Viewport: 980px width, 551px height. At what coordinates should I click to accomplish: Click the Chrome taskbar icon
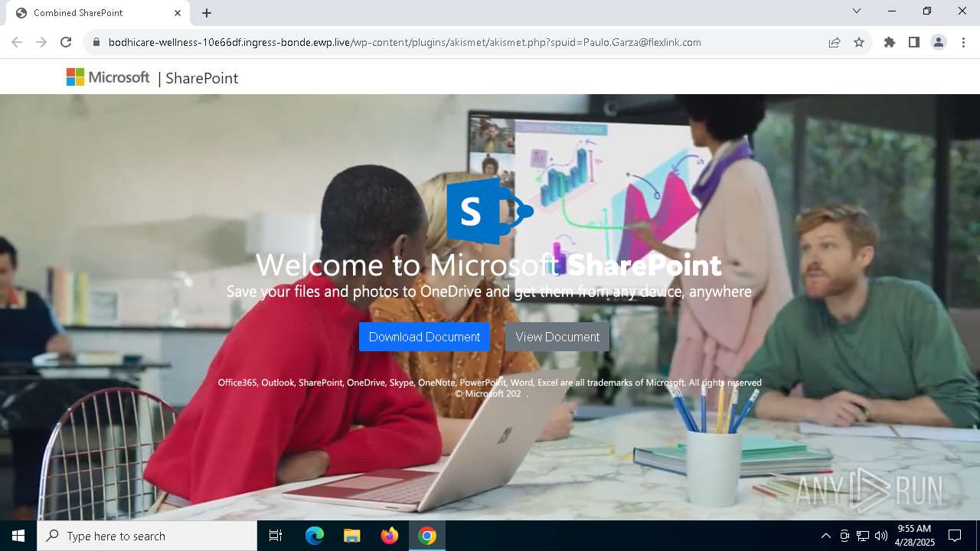[x=427, y=536]
